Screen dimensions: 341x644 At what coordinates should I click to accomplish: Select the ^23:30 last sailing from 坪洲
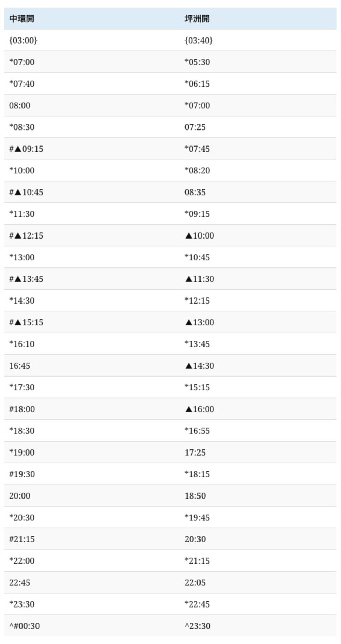197,626
